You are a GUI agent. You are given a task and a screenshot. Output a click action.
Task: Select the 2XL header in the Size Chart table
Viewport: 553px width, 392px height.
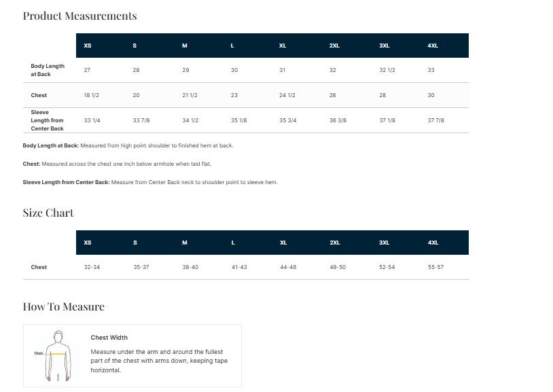click(335, 243)
